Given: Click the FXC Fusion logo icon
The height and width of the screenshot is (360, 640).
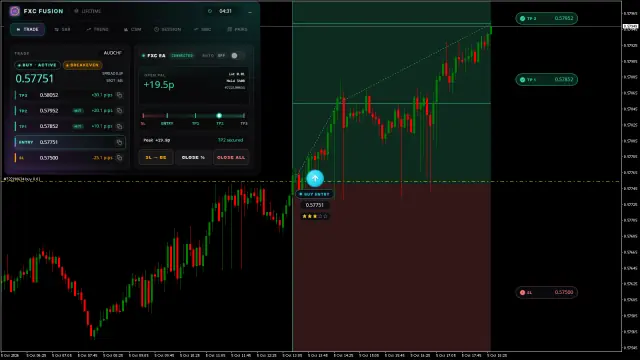Looking at the screenshot, I should pyautogui.click(x=15, y=11).
